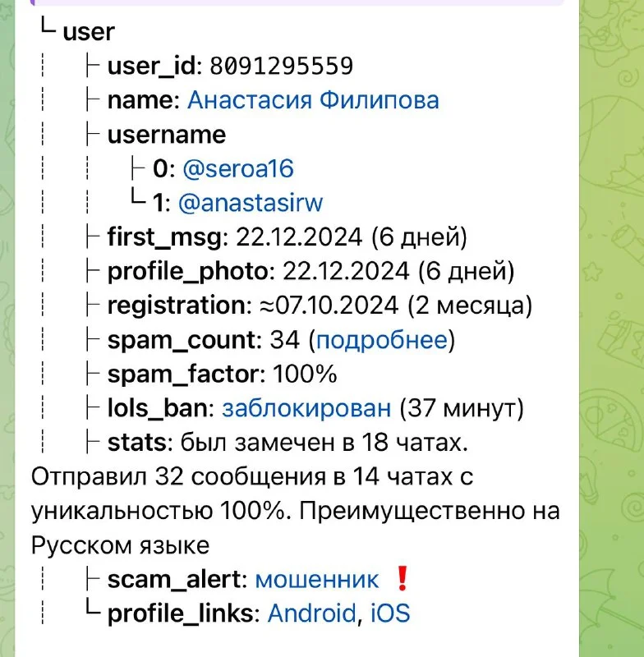The image size is (644, 657).
Task: Open the Анастасия Филипова name link
Action: point(313,100)
